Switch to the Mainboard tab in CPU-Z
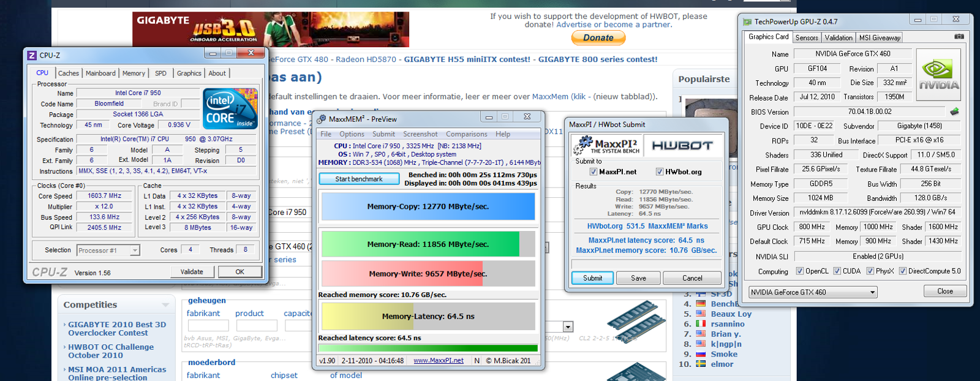Viewport: 980px width, 381px height. pos(100,74)
